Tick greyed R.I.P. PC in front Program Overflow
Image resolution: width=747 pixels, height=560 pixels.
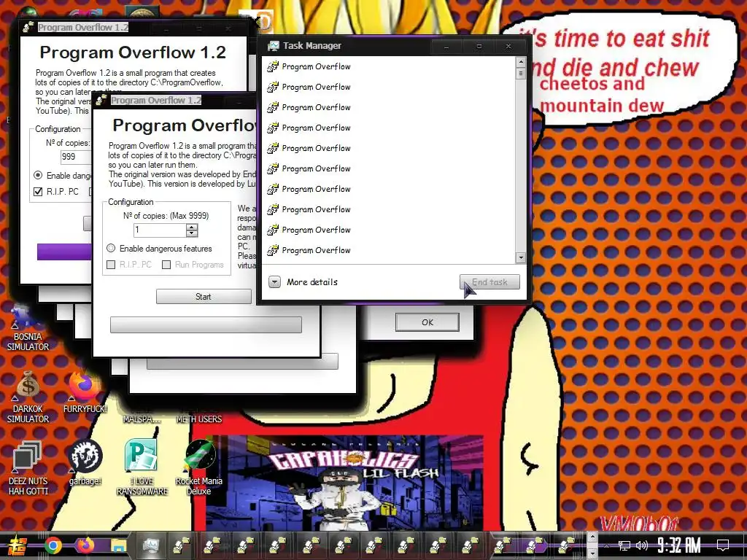(111, 265)
